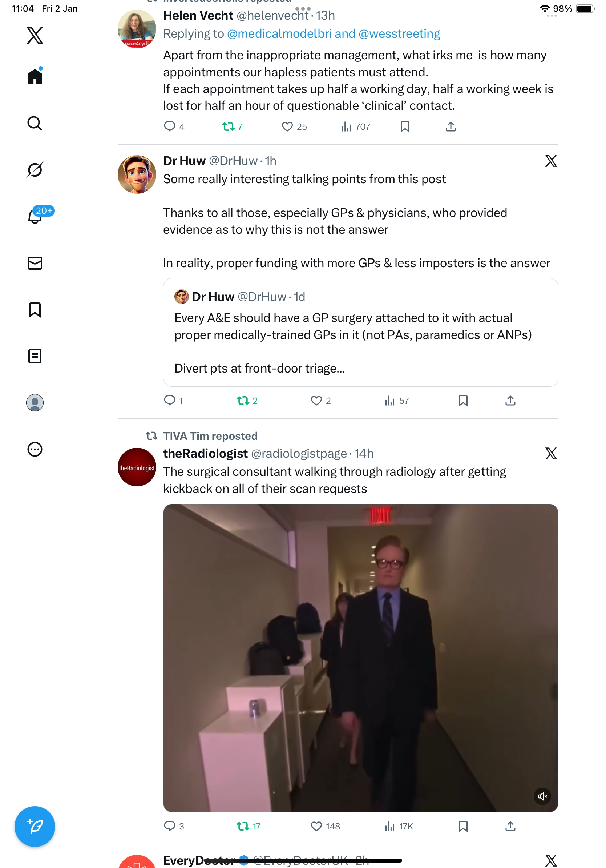Open Grok options on Dr Huw's post
Viewport: 606px width, 868px height.
click(x=550, y=161)
